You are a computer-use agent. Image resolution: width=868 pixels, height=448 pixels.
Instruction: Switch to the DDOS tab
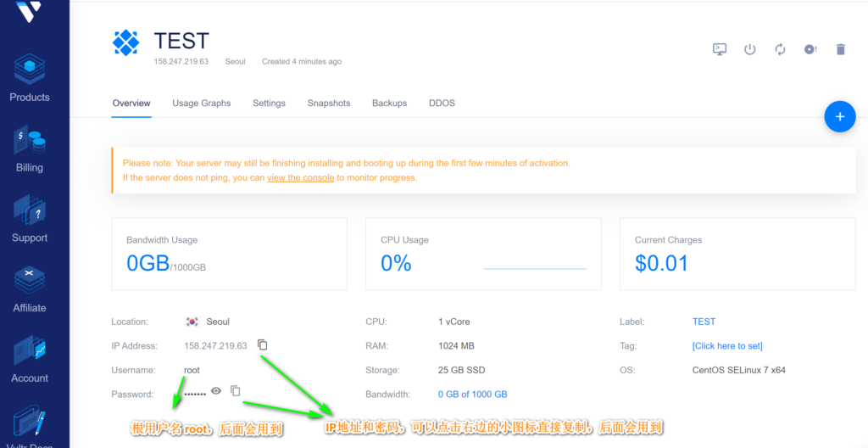[442, 104]
